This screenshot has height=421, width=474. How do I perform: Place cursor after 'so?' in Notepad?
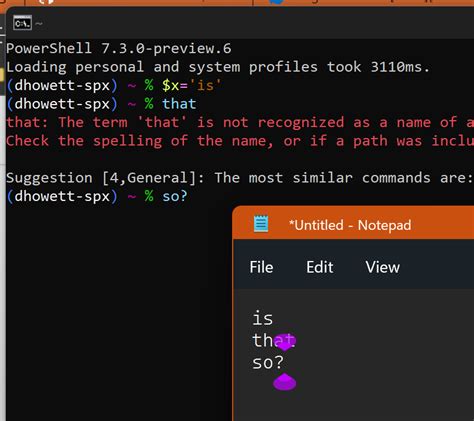coord(284,363)
